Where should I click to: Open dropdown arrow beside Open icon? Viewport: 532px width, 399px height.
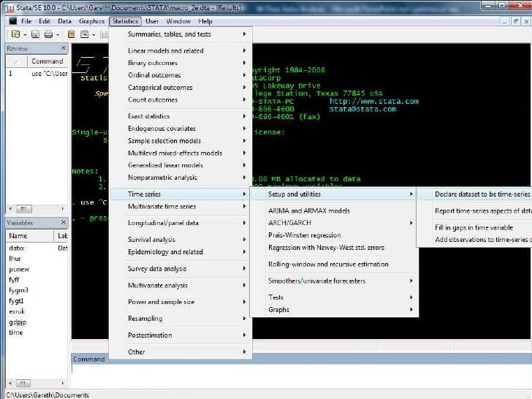click(x=24, y=34)
